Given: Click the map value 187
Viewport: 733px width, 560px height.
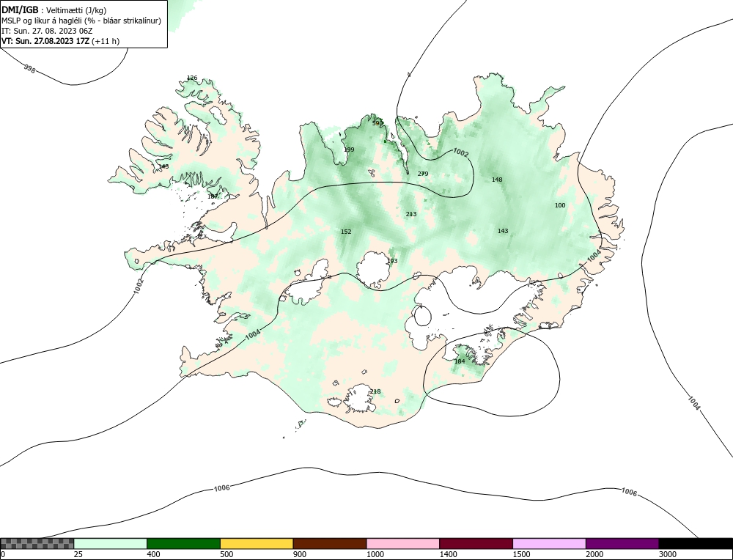Looking at the screenshot, I should [x=213, y=196].
